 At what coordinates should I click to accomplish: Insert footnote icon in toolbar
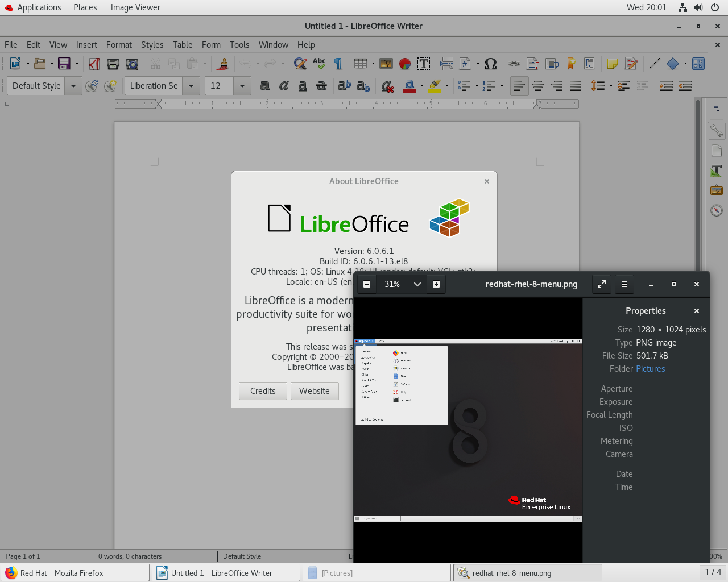pyautogui.click(x=533, y=64)
